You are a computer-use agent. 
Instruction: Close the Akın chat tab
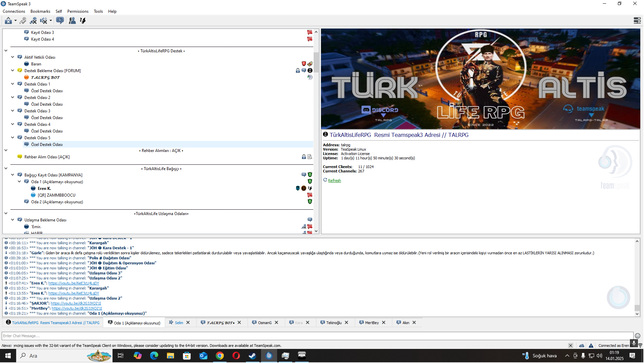(x=414, y=323)
